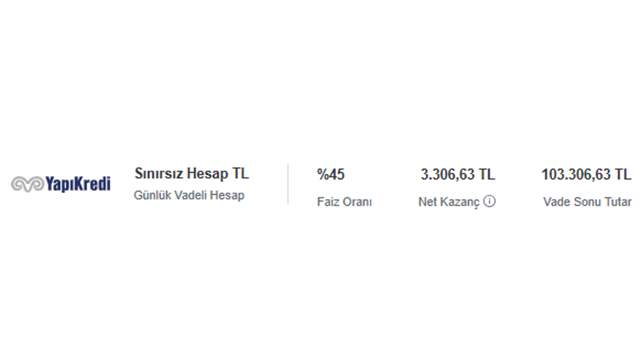Click the word Oranı under the rate
The width and height of the screenshot is (644, 362).
click(x=357, y=202)
